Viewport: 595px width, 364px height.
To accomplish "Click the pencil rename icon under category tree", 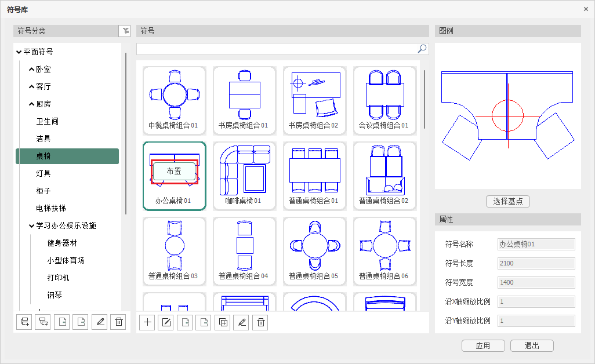I will tap(100, 322).
